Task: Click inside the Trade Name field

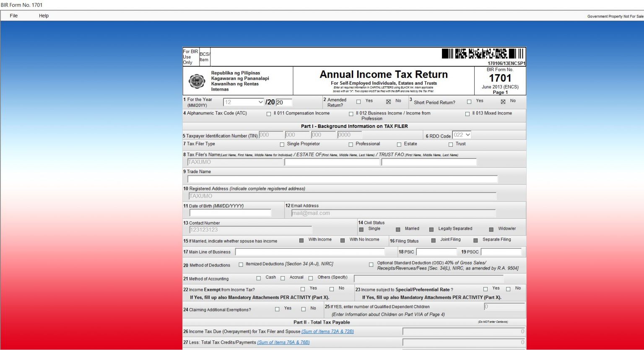Action: pos(342,179)
